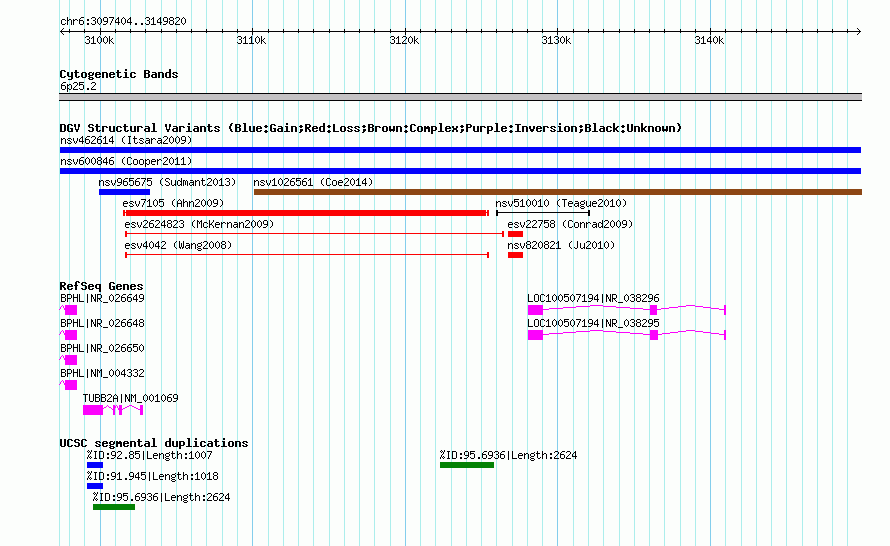
Task: Click the 3120k ruler tick label
Action: point(404,40)
